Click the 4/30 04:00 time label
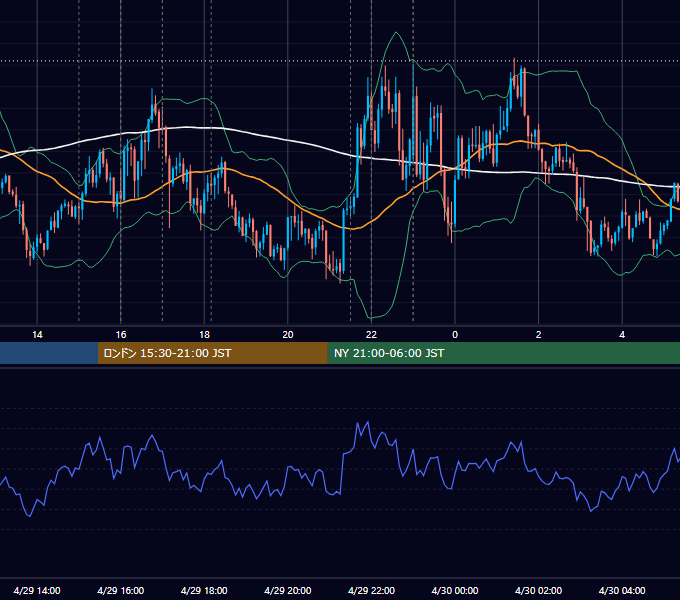Viewport: 680px width, 600px height. click(622, 590)
